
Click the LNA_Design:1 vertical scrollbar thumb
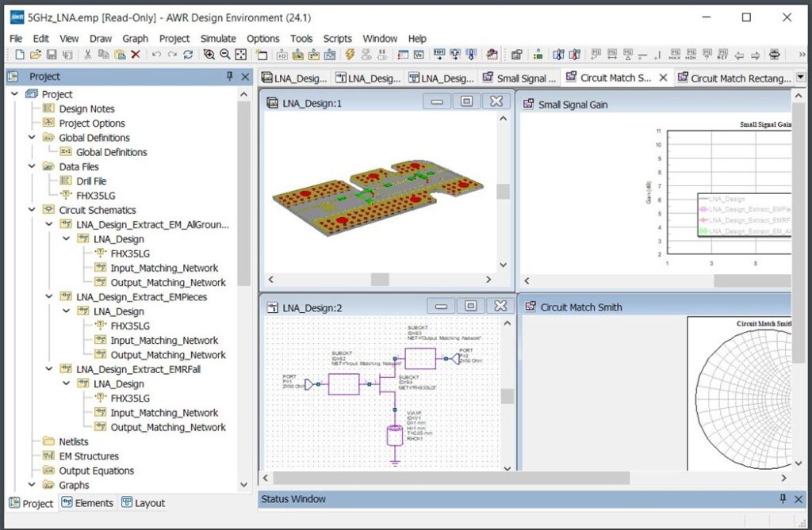tap(504, 192)
